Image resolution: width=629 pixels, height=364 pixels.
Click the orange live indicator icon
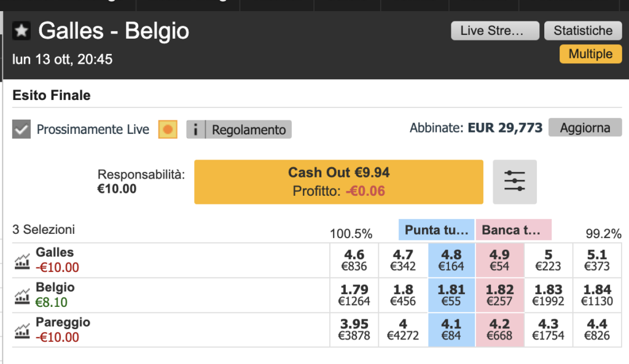pos(168,130)
